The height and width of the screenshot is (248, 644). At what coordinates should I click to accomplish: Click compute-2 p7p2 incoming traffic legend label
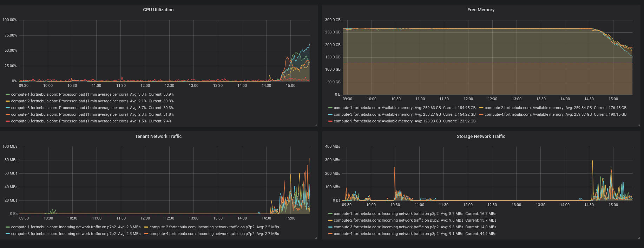coord(203,227)
